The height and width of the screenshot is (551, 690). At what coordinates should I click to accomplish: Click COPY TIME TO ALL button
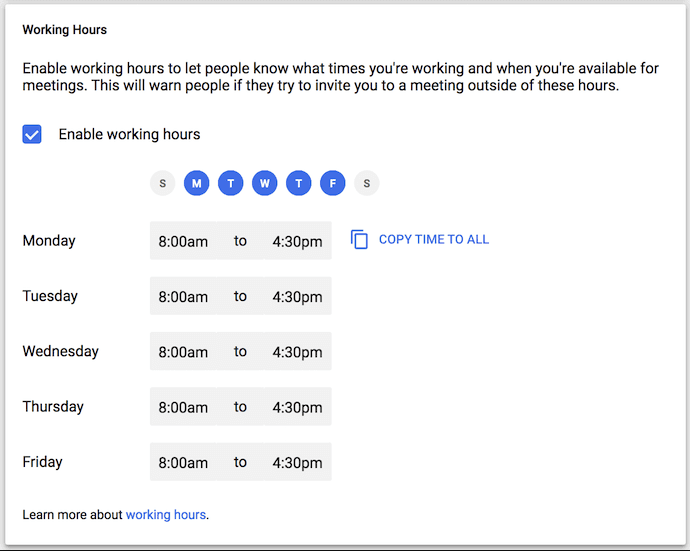[x=433, y=240]
